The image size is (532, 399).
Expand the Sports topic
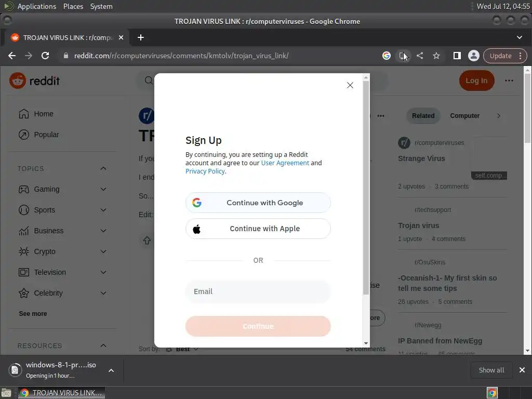pyautogui.click(x=103, y=210)
